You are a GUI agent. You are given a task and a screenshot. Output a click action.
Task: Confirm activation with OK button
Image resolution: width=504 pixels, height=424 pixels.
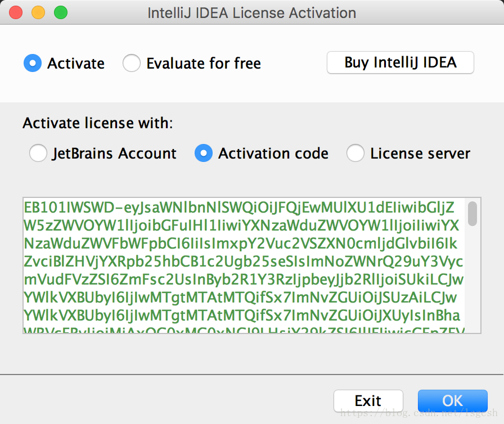tap(453, 400)
